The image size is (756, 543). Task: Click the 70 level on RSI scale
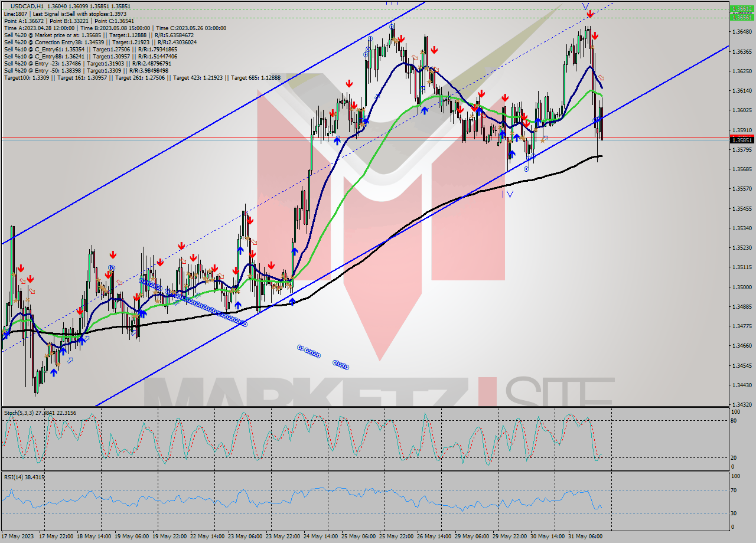tap(735, 490)
